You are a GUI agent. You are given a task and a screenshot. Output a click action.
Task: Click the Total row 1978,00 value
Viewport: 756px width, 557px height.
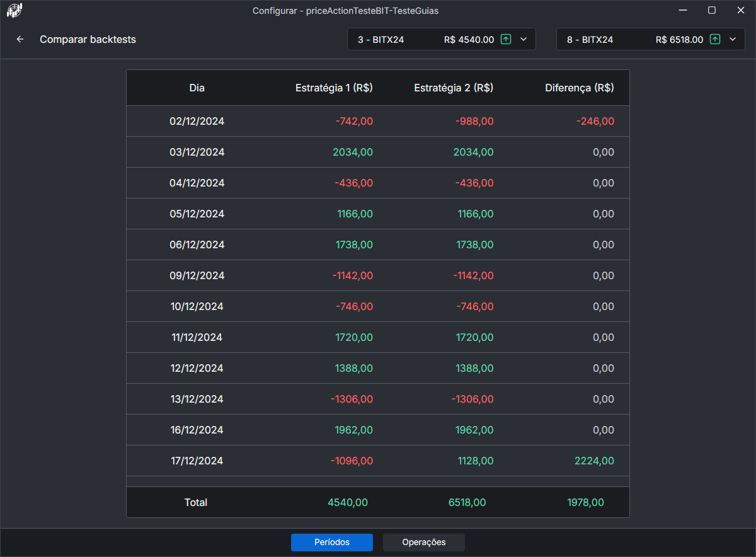[585, 502]
